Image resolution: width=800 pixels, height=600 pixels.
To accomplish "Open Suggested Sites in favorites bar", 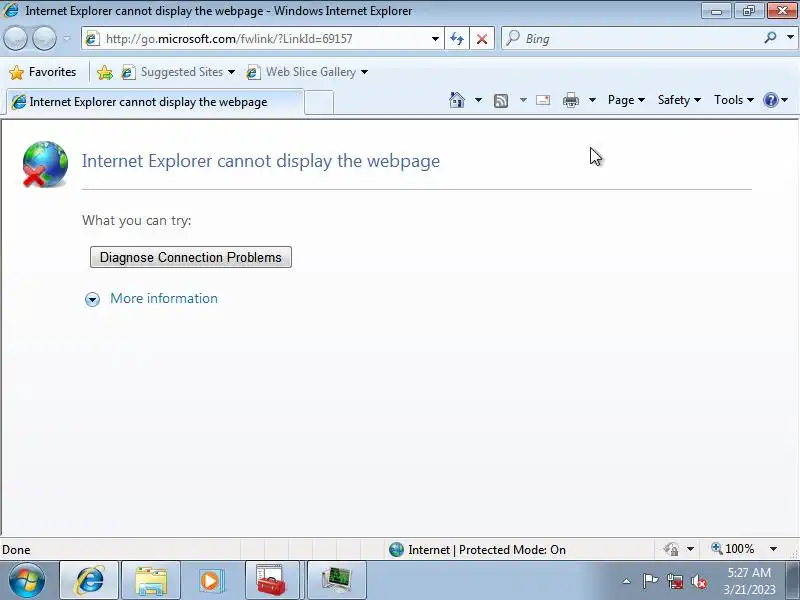I will (x=178, y=72).
